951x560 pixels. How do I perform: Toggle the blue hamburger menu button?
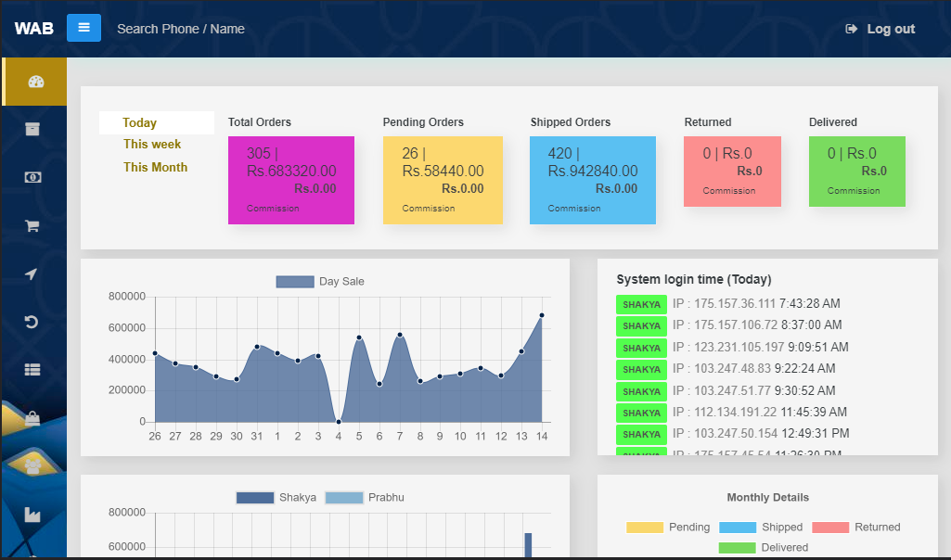84,28
